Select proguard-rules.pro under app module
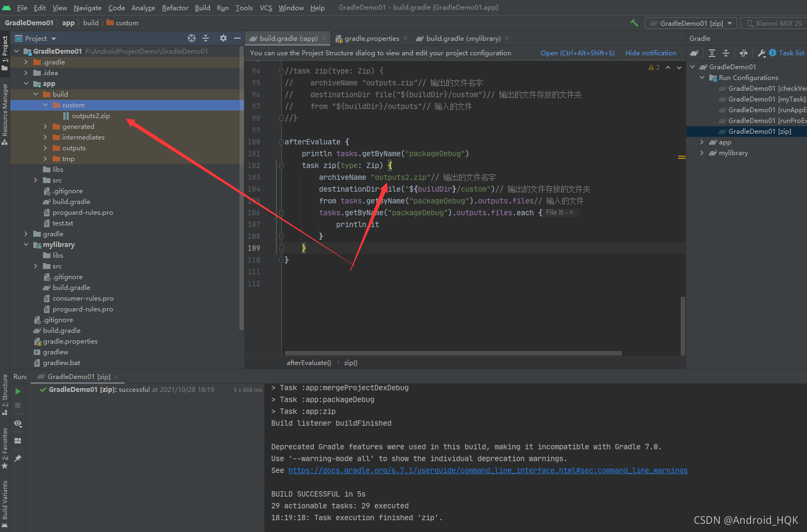807x532 pixels. [x=83, y=213]
